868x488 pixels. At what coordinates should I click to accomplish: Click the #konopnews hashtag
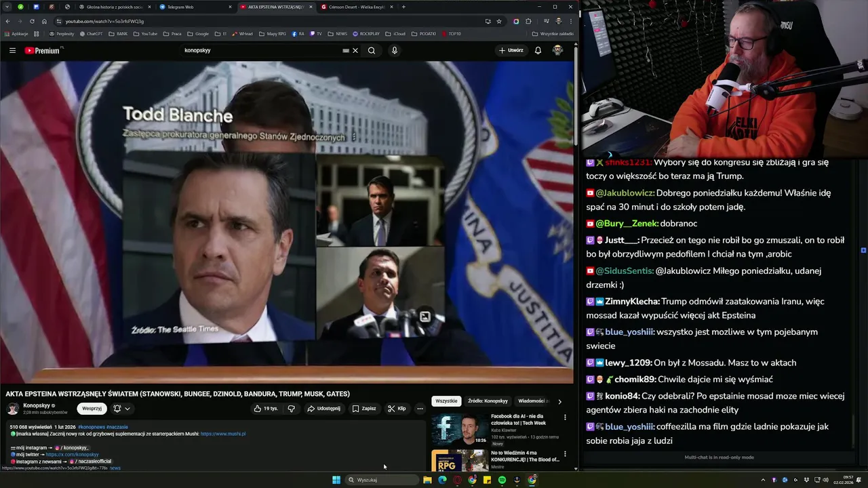[92, 427]
